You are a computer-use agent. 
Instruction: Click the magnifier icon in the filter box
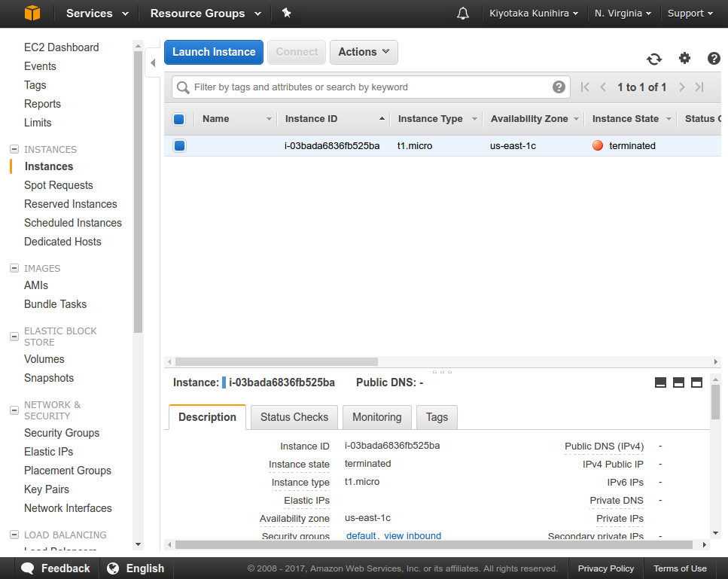pos(183,87)
